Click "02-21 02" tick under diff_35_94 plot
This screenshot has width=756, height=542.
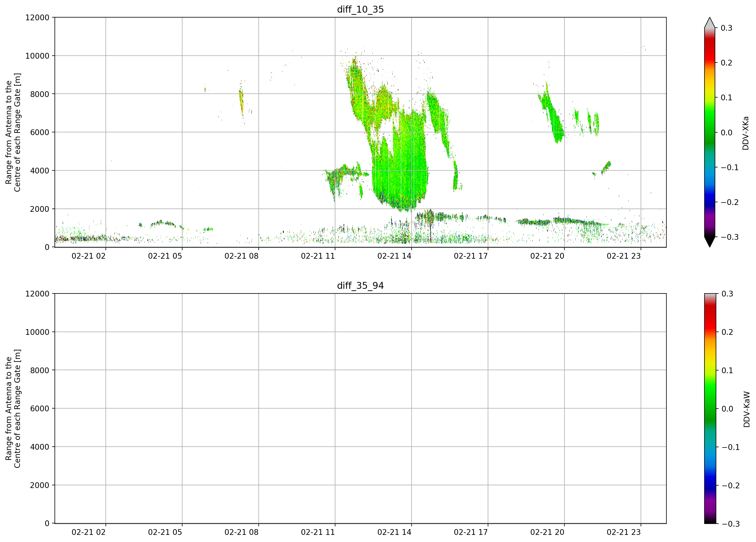pyautogui.click(x=89, y=532)
